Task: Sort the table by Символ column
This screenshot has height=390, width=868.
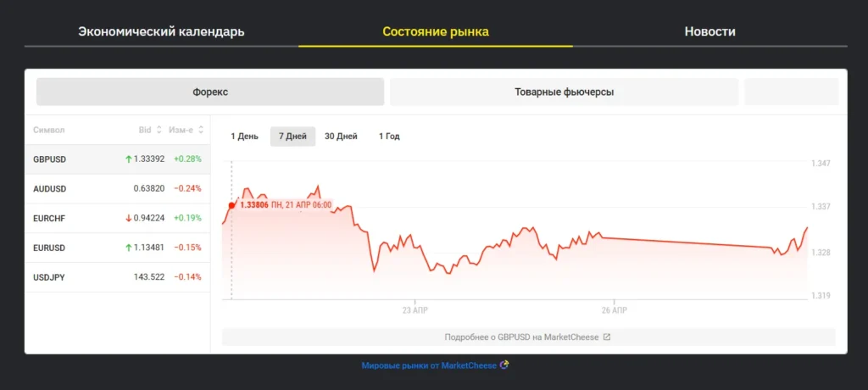Action: (49, 130)
